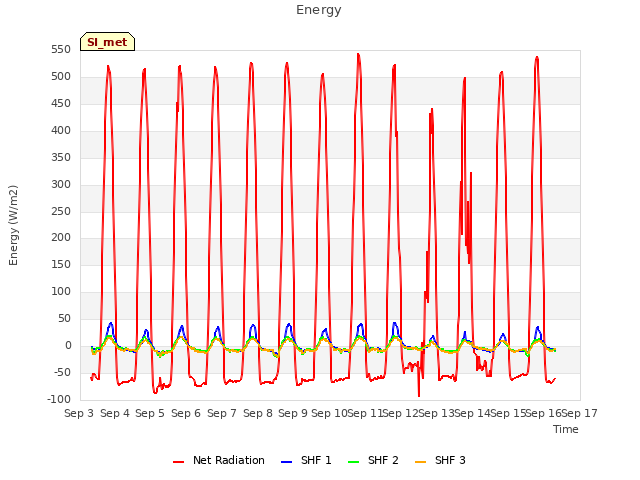Click the Sep 9 x-axis tick label
The height and width of the screenshot is (480, 640).
click(x=293, y=413)
